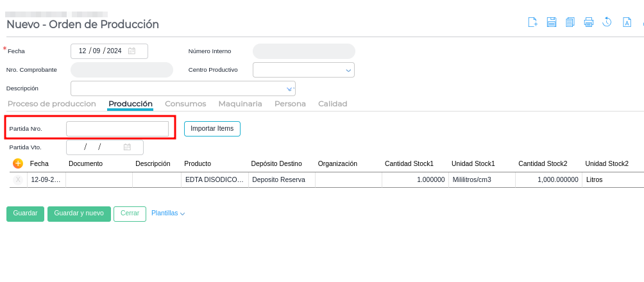Open the Calidad tab
The height and width of the screenshot is (282, 644).
[332, 104]
